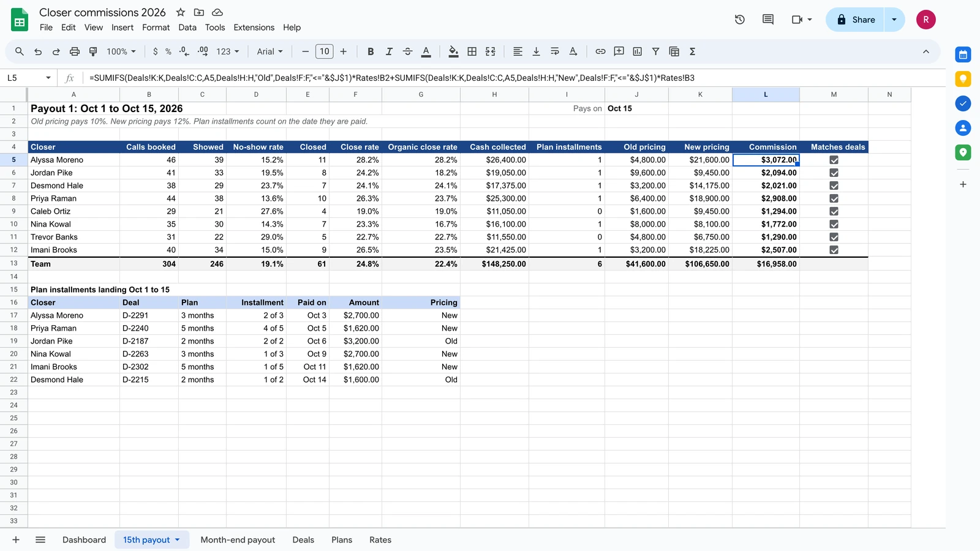Apply strikethrough formatting
This screenshot has width=980, height=551.
point(407,52)
